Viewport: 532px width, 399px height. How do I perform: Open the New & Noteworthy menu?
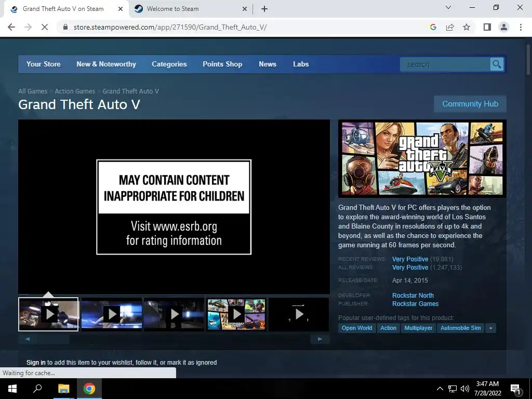click(x=106, y=64)
